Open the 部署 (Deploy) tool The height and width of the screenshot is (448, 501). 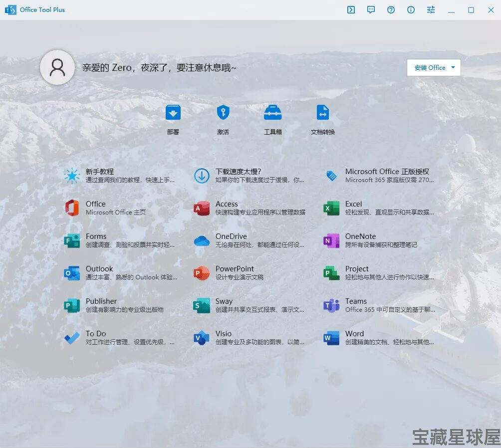(173, 112)
